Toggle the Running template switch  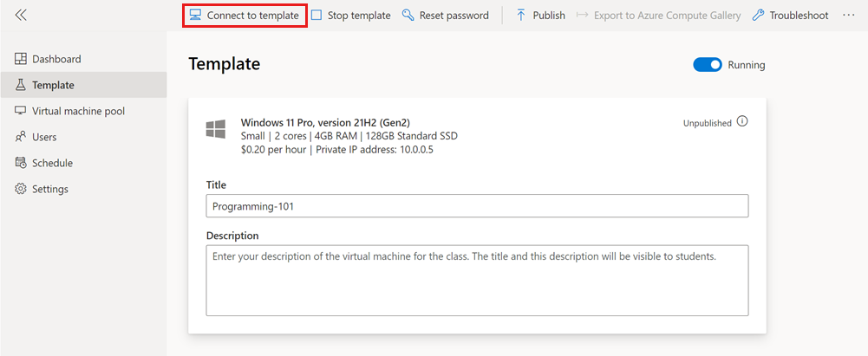click(708, 65)
